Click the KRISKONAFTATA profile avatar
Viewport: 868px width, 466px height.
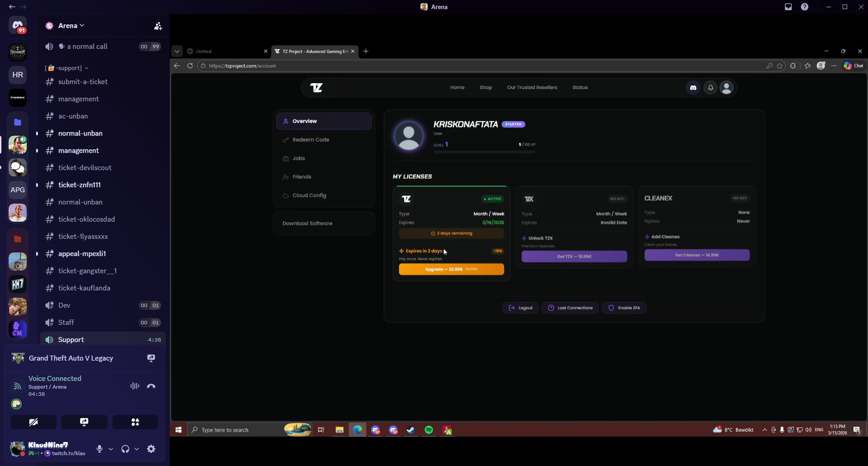(409, 136)
